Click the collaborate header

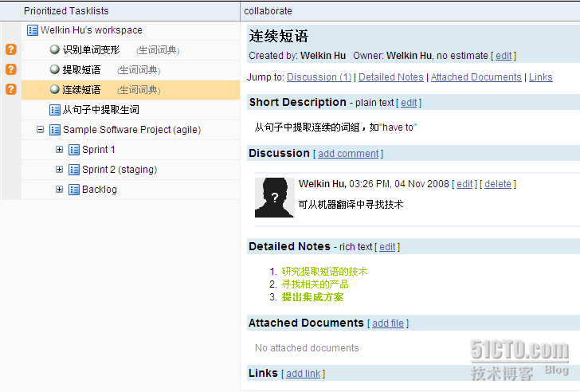(268, 11)
